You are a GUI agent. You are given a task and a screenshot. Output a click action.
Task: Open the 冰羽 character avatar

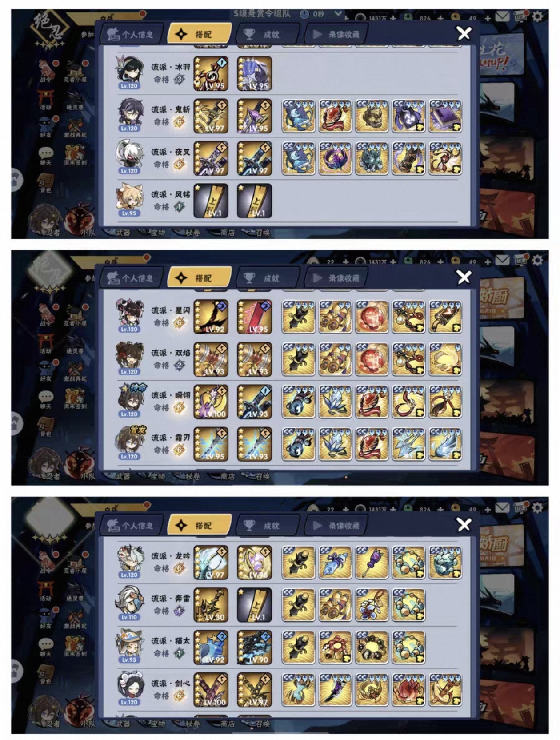click(129, 72)
